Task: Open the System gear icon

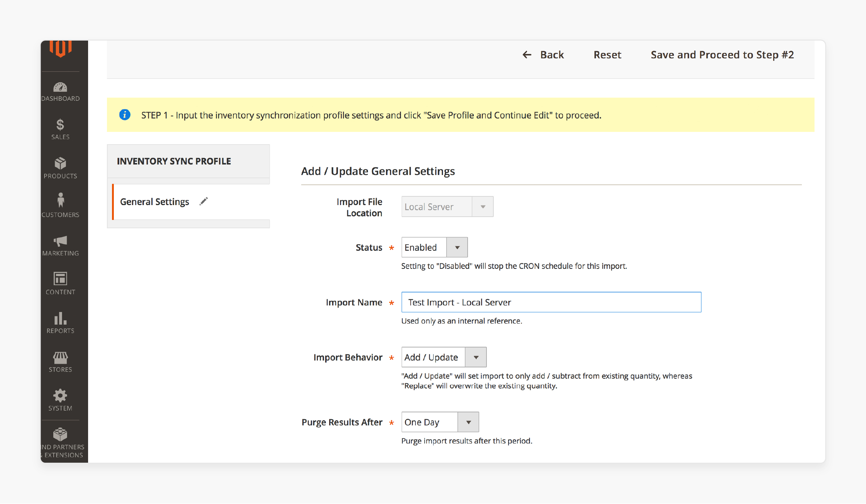Action: point(60,396)
